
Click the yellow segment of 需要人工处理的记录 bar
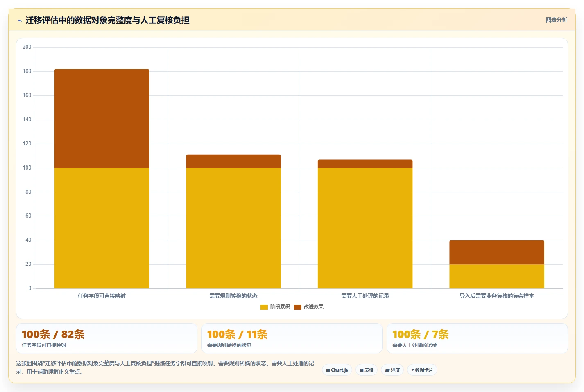coord(365,228)
